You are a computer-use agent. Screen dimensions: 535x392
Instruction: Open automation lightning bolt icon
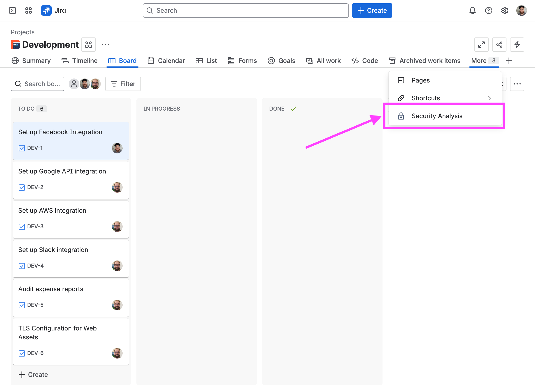tap(517, 45)
